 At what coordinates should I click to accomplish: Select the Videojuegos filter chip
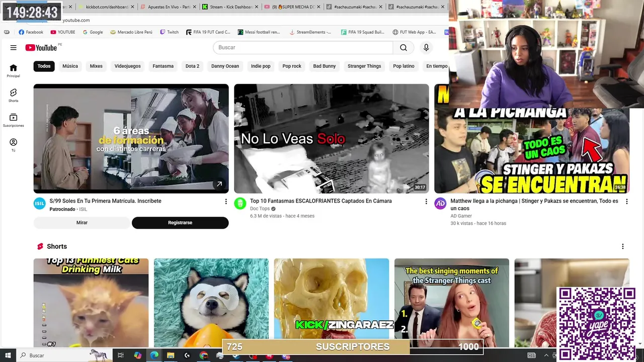tap(127, 66)
